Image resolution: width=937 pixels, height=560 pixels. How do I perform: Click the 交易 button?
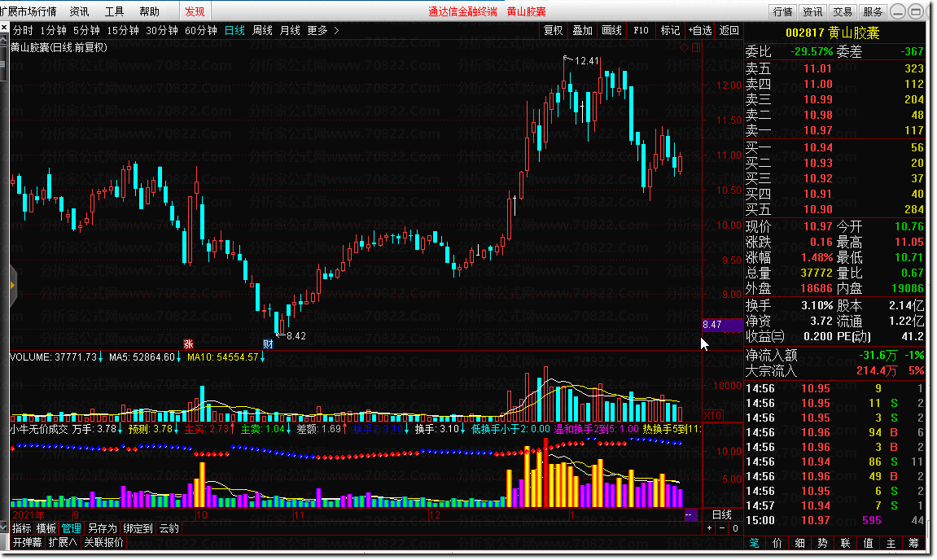click(x=843, y=11)
